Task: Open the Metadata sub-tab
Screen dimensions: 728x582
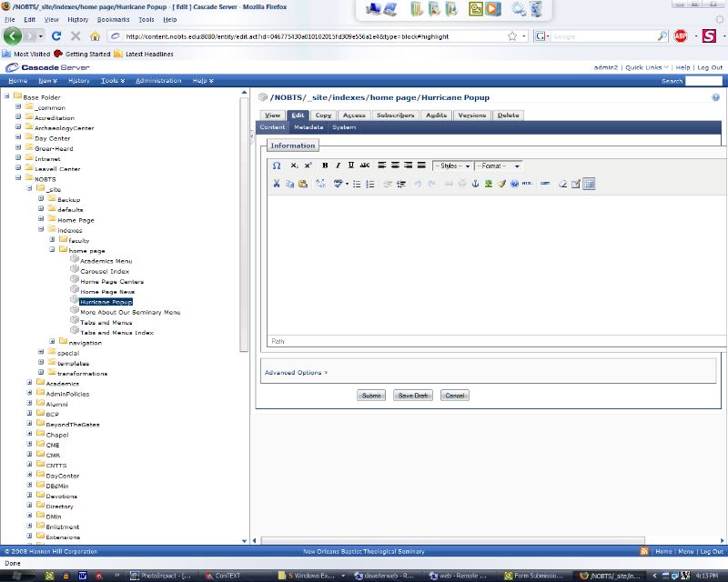Action: pos(308,127)
